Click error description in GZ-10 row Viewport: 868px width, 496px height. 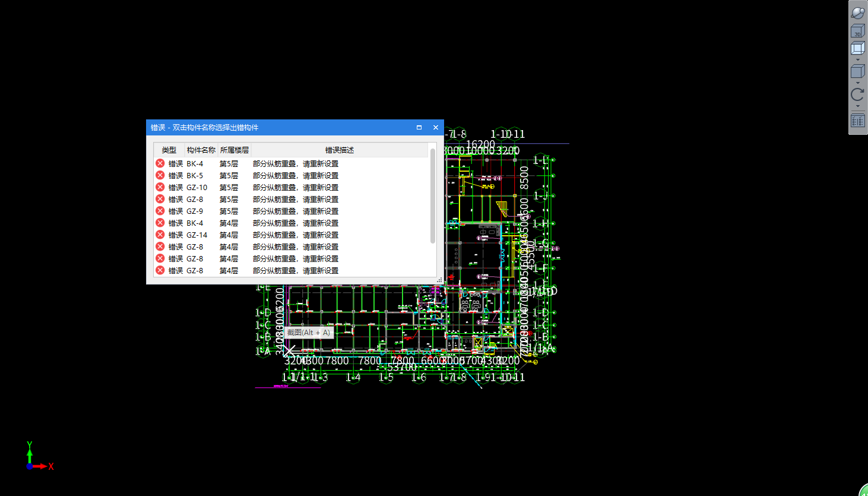pyautogui.click(x=296, y=187)
